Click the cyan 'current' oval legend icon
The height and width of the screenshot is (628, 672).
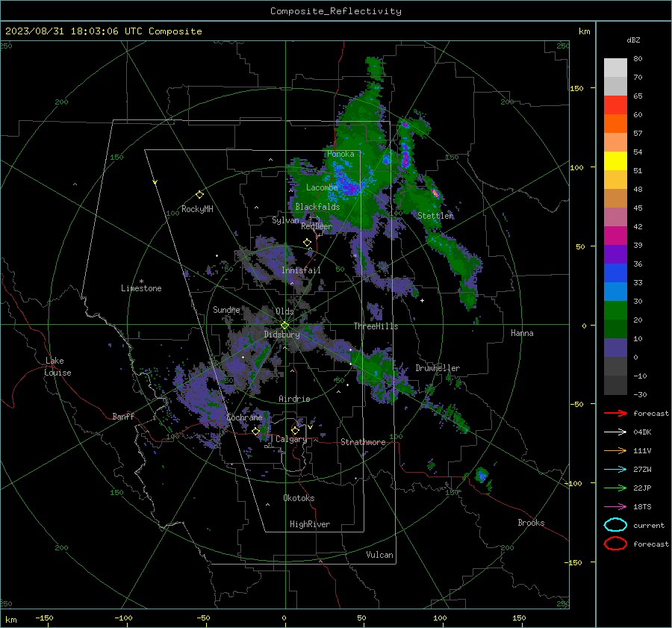tap(615, 525)
